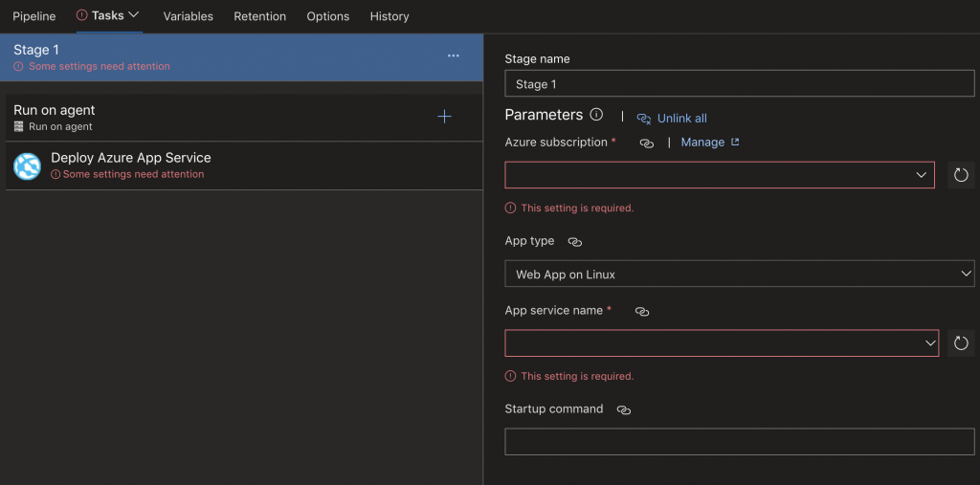
Task: Open the Retention tab
Action: point(260,16)
